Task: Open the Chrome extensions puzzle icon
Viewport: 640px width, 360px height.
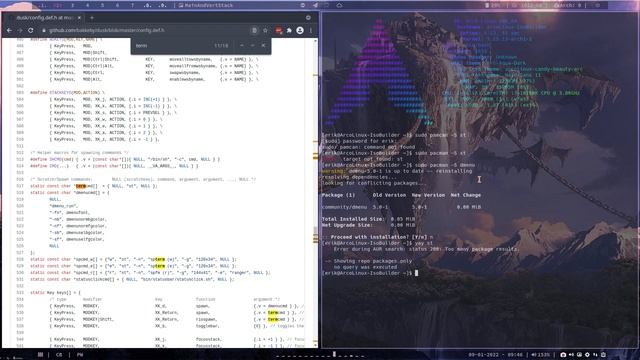Action: tap(289, 30)
